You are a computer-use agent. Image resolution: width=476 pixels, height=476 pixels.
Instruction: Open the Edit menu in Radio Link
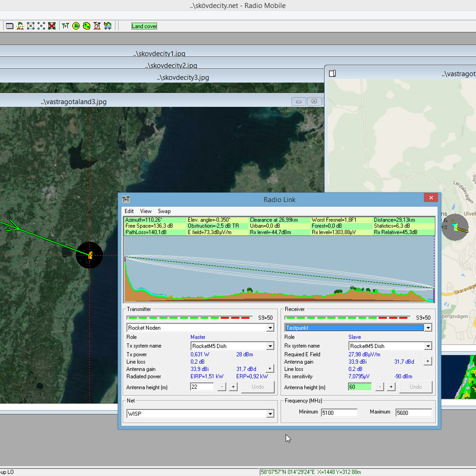pyautogui.click(x=129, y=211)
